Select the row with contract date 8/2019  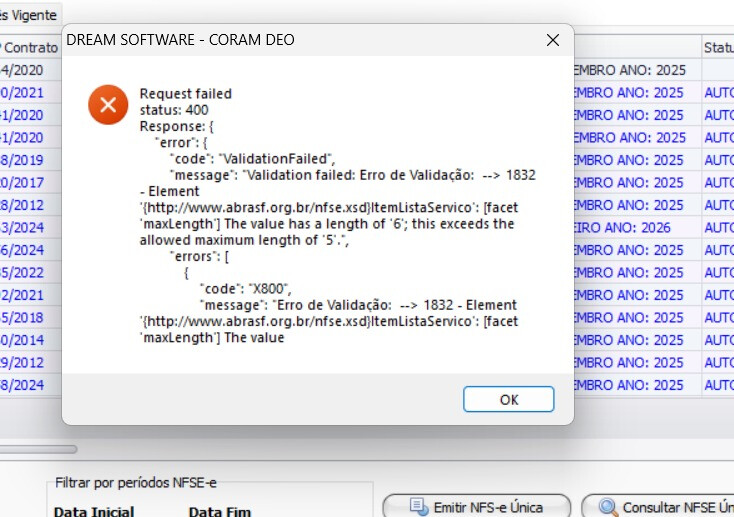click(x=22, y=160)
